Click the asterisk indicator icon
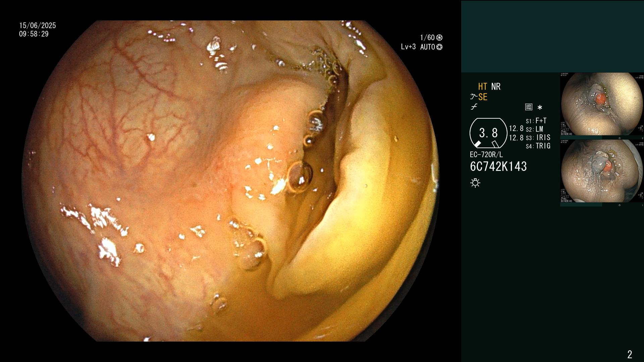Image resolution: width=644 pixels, height=362 pixels. [x=540, y=108]
